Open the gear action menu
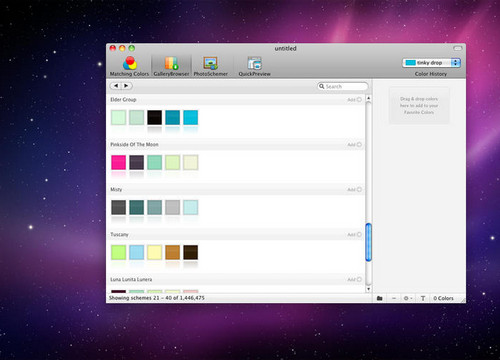 408,298
